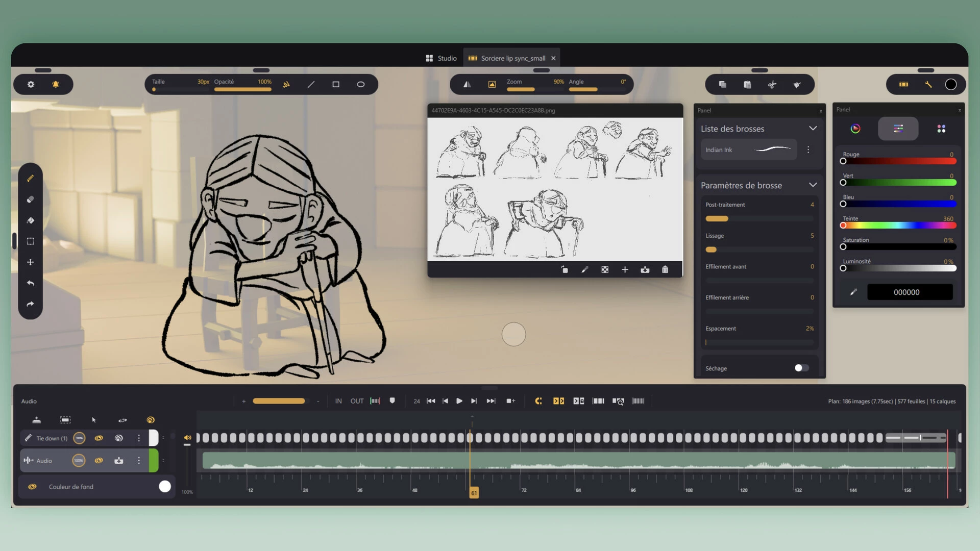
Task: Toggle the Séchage switch
Action: click(x=801, y=368)
